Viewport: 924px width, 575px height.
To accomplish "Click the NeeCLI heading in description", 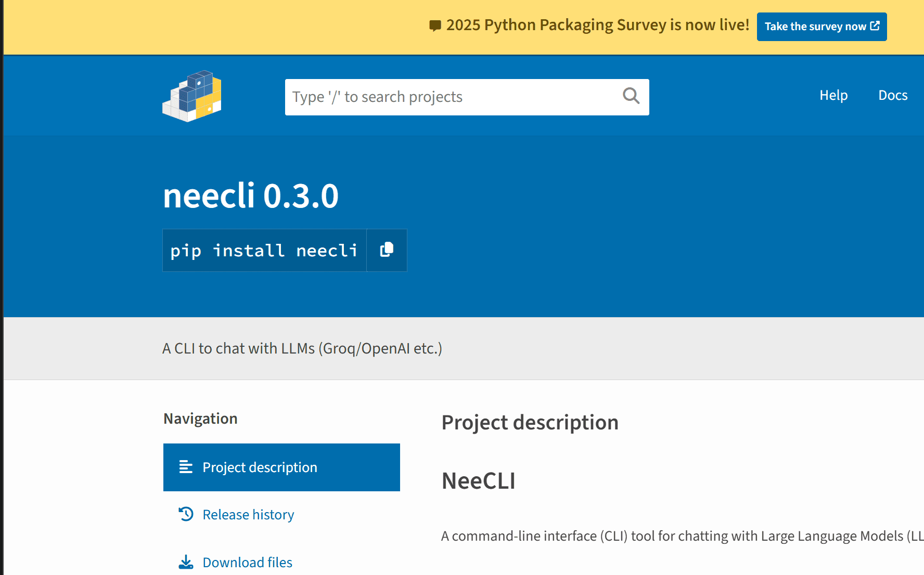I will click(478, 480).
